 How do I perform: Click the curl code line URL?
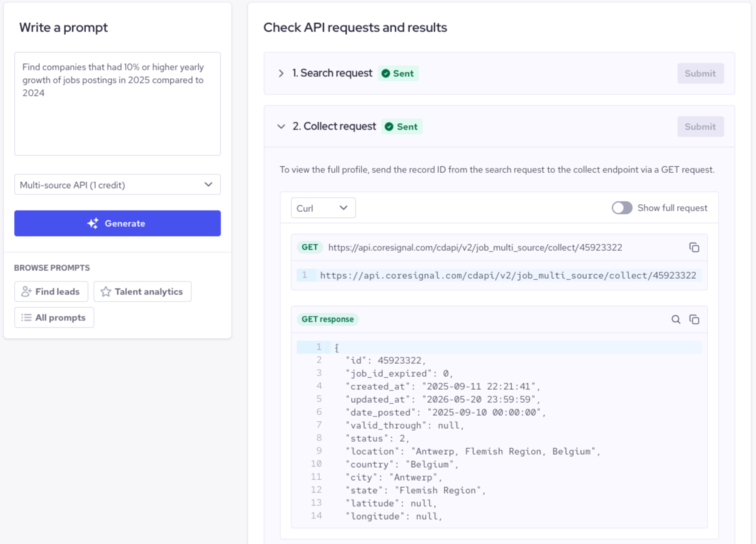point(508,275)
